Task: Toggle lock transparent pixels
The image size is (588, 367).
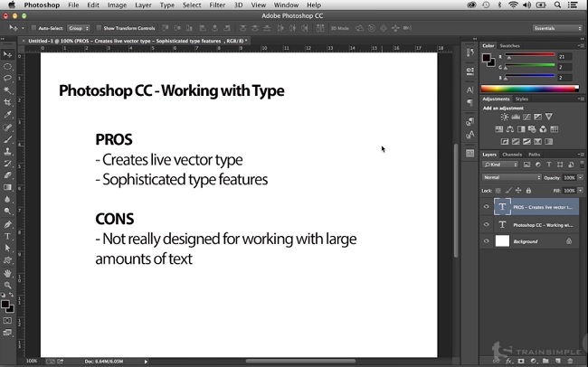Action: [498, 191]
